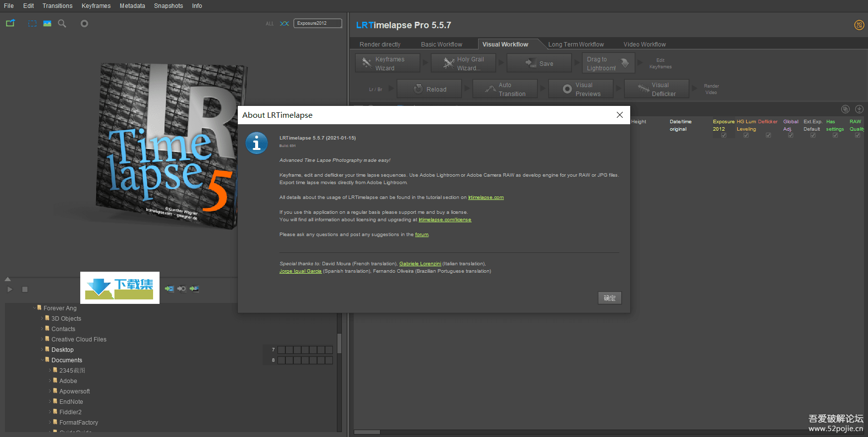Expand the Apowersoft folder
This screenshot has width=868, height=437.
(x=50, y=391)
